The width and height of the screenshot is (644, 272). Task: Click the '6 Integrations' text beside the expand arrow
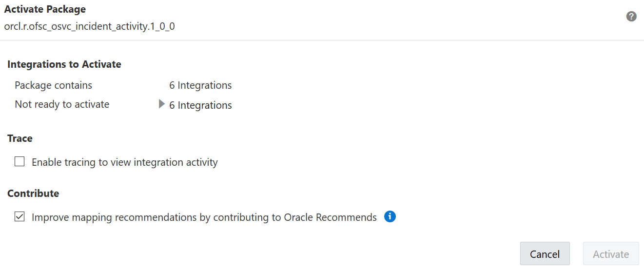pos(200,105)
